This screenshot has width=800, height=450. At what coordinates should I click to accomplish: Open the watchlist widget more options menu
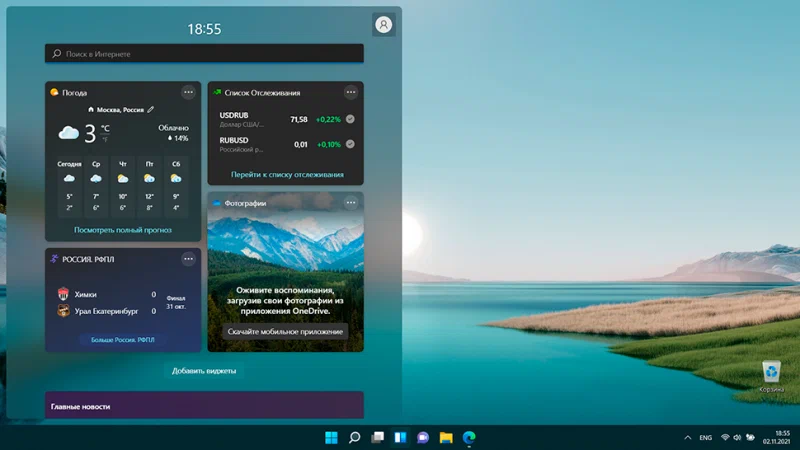click(x=351, y=92)
